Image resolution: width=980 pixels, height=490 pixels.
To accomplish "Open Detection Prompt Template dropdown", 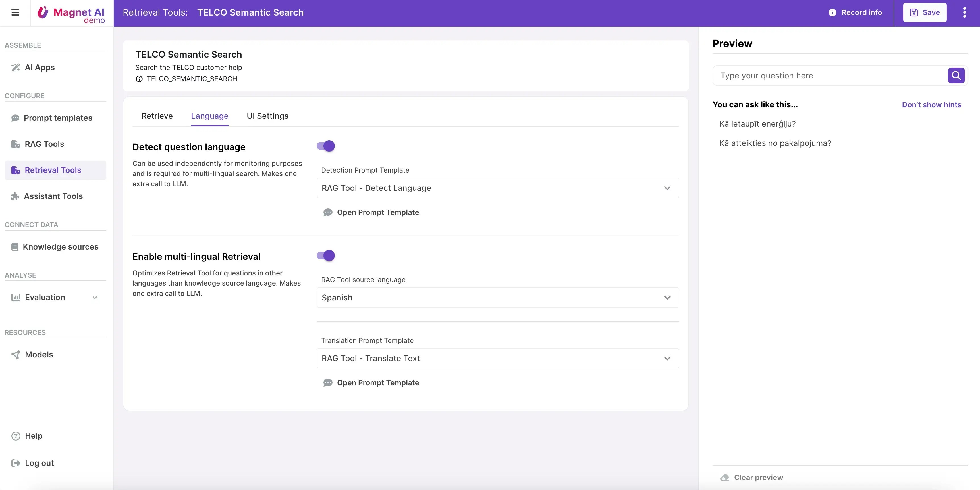I will pyautogui.click(x=497, y=188).
